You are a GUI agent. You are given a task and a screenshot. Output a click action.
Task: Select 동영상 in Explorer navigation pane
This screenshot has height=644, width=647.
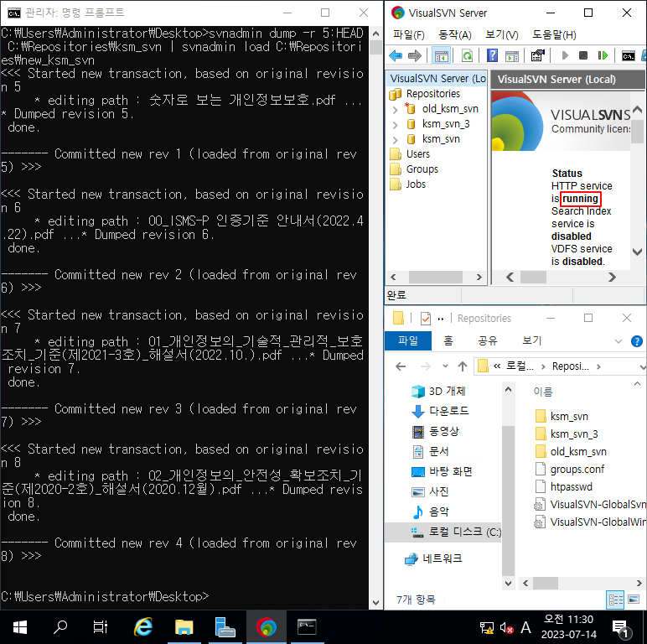(436, 431)
